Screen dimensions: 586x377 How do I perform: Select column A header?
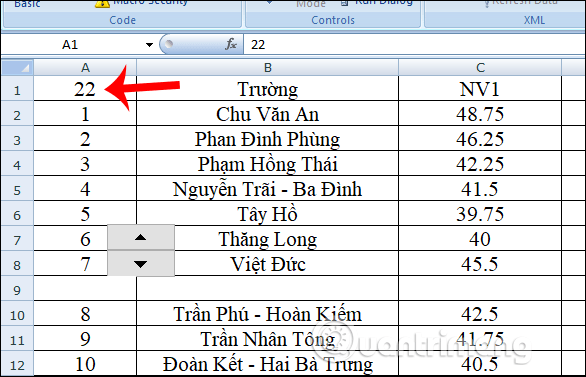point(85,68)
